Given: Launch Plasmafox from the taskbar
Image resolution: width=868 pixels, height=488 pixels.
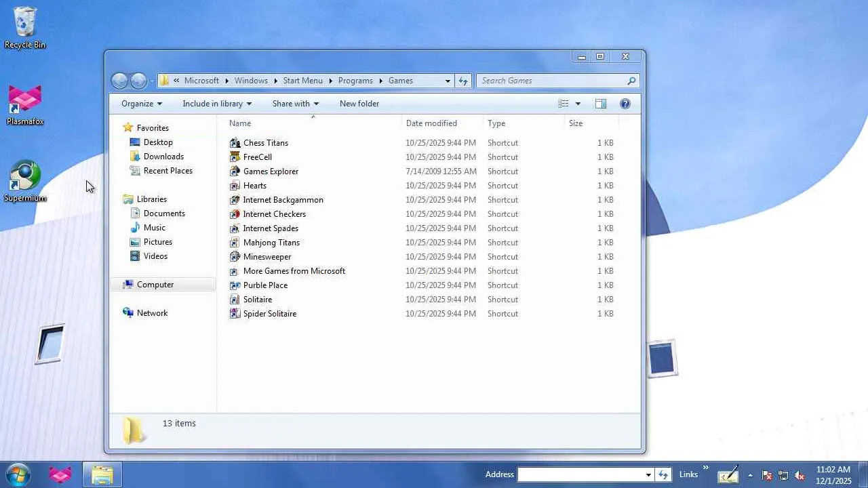Looking at the screenshot, I should 60,474.
